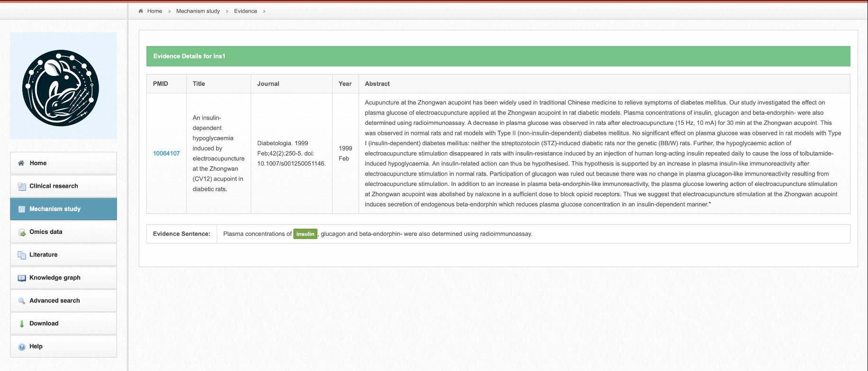Image resolution: width=868 pixels, height=371 pixels.
Task: Click the Abstract column header
Action: tap(377, 83)
